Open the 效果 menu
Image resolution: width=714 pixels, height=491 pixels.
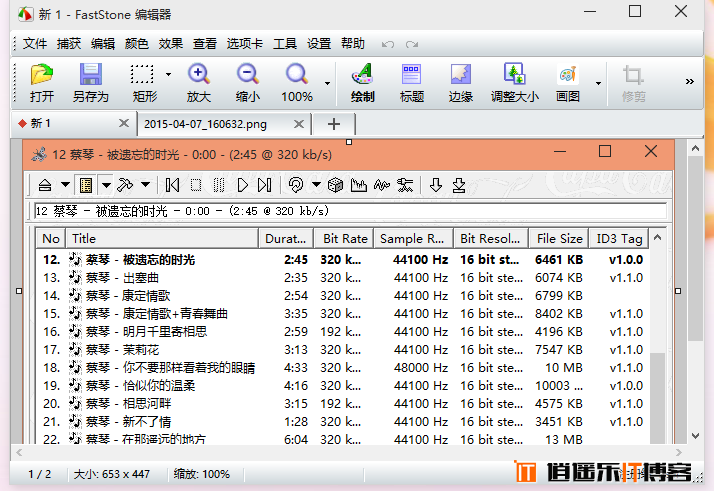tap(171, 44)
